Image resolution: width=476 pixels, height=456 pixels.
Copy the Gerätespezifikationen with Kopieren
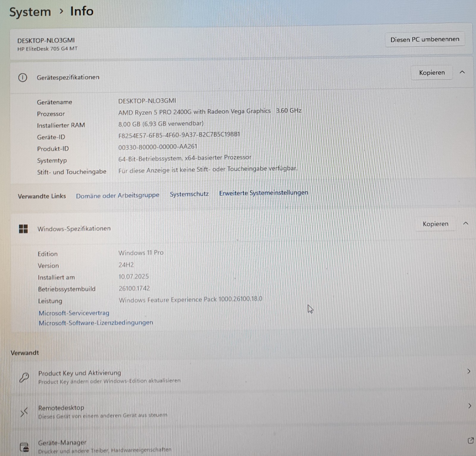[x=432, y=73]
